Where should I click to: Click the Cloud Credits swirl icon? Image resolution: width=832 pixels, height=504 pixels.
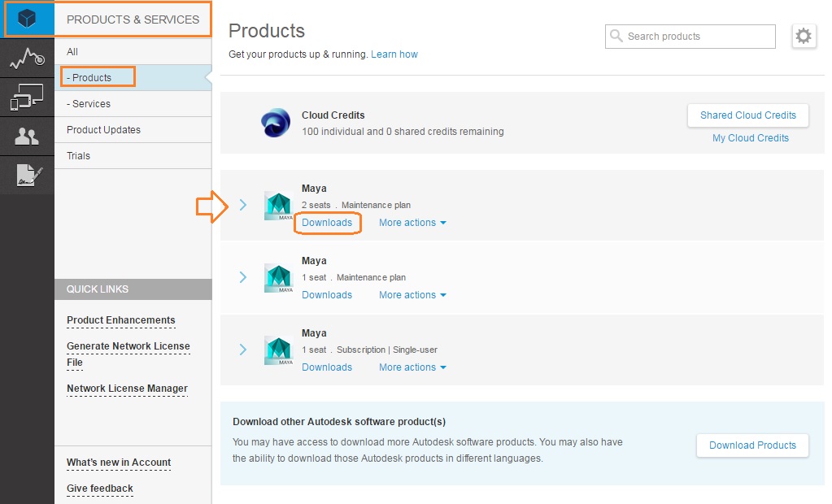(x=276, y=123)
